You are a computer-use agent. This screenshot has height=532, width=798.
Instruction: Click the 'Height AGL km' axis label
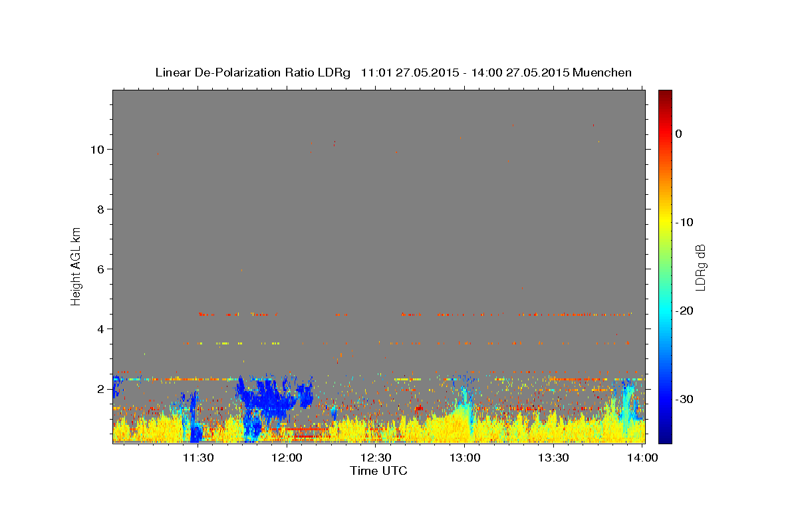pyautogui.click(x=76, y=265)
